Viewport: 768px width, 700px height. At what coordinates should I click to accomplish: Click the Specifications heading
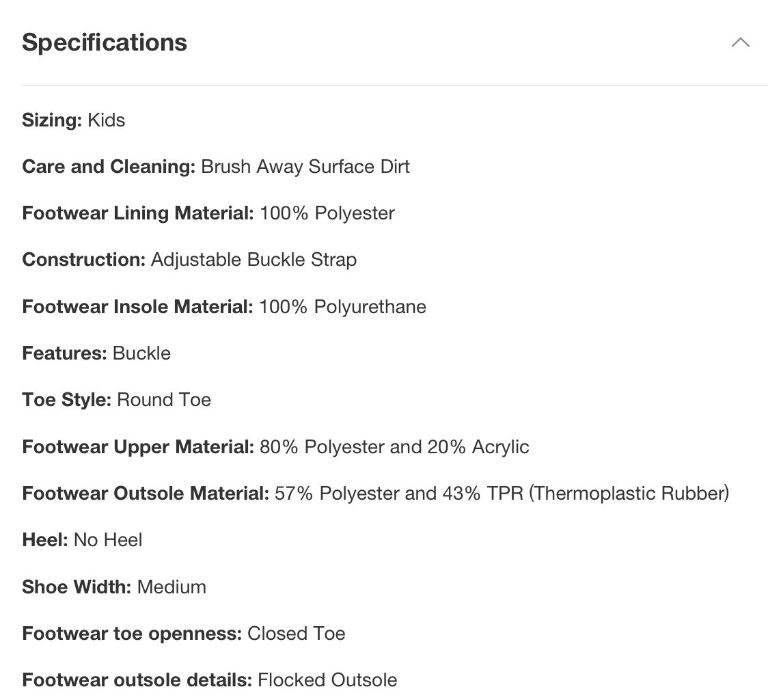(105, 42)
